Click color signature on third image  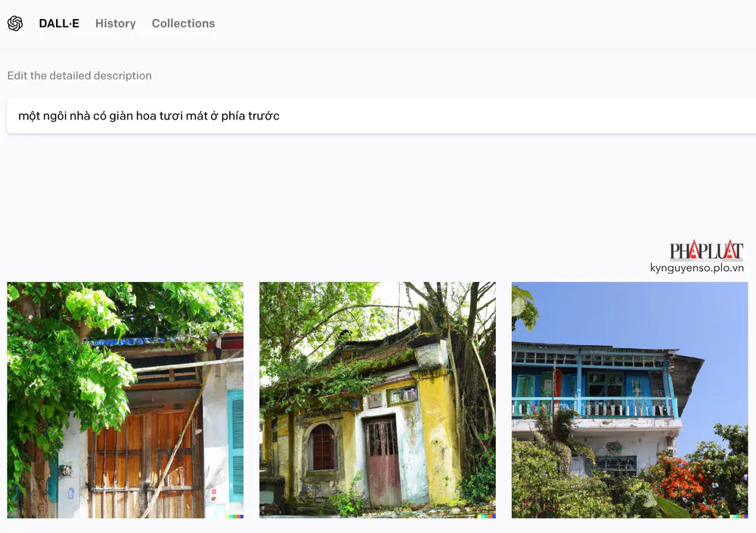[739, 516]
